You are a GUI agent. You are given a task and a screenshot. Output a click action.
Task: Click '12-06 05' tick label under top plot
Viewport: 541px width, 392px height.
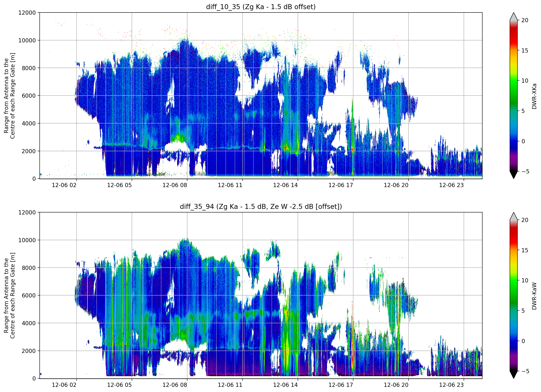(120, 185)
